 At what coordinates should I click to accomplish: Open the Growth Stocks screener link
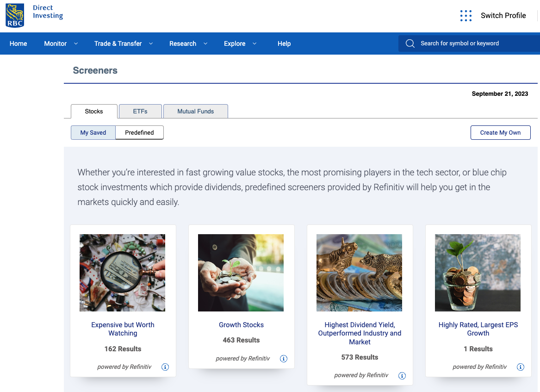[x=241, y=325]
